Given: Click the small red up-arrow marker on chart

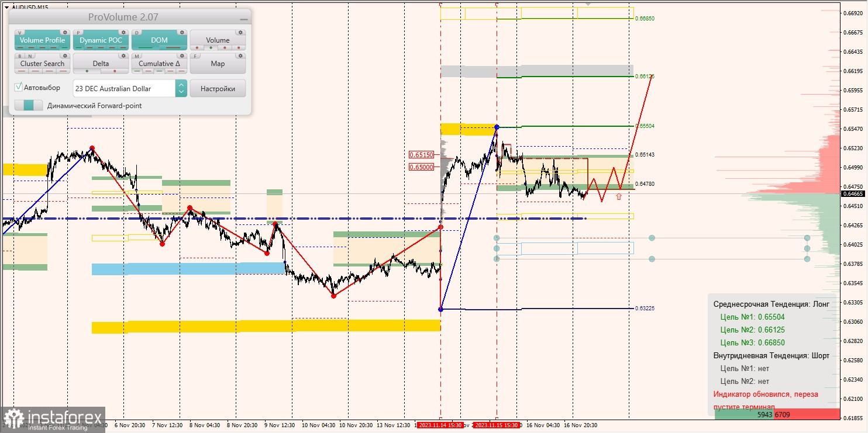Looking at the screenshot, I should tap(619, 197).
